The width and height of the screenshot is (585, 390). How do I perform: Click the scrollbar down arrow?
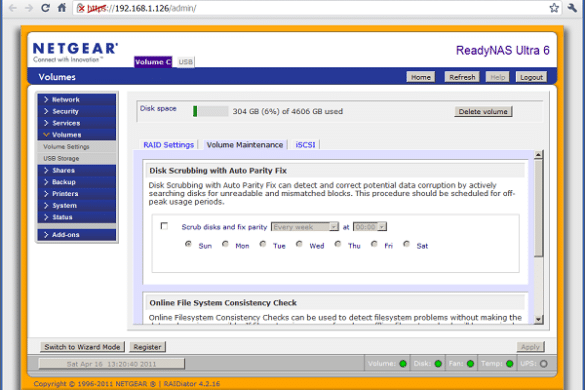538,319
